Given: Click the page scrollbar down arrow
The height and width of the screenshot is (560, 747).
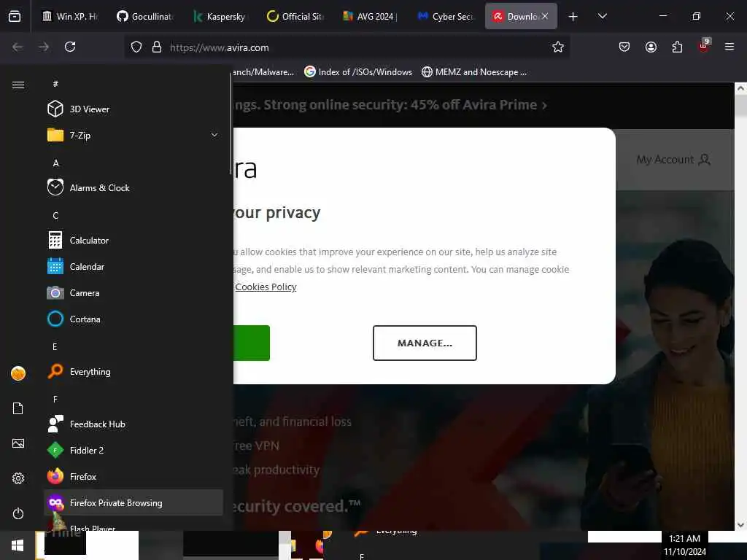Looking at the screenshot, I should pyautogui.click(x=740, y=525).
